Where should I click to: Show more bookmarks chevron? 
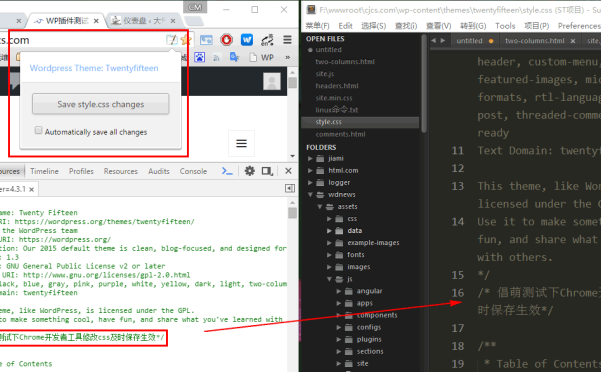point(287,57)
